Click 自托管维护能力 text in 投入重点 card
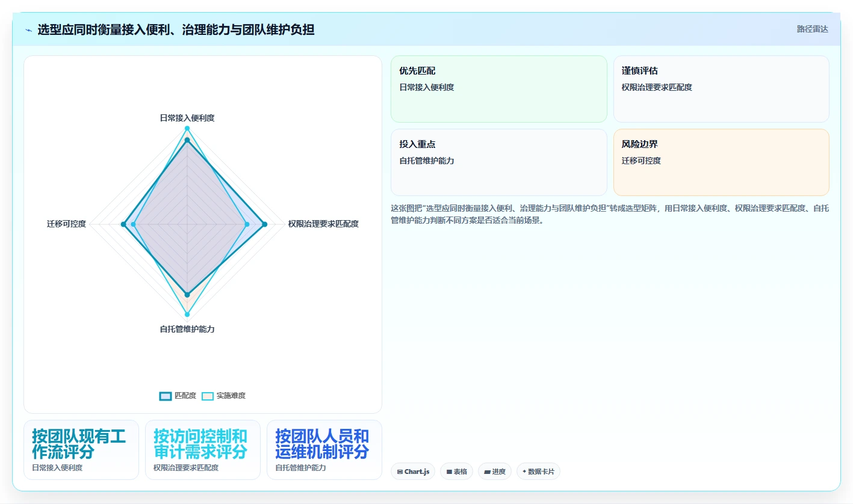853x504 pixels. [x=427, y=161]
